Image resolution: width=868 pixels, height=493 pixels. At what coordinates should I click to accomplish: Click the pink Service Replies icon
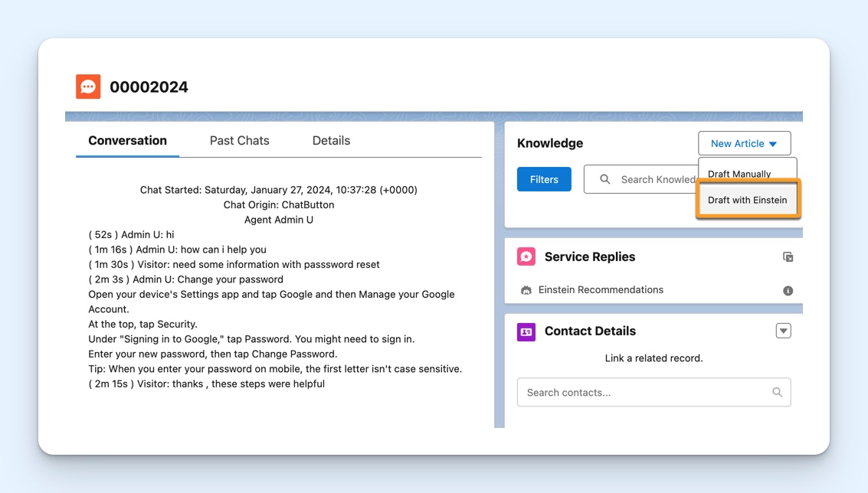(526, 256)
